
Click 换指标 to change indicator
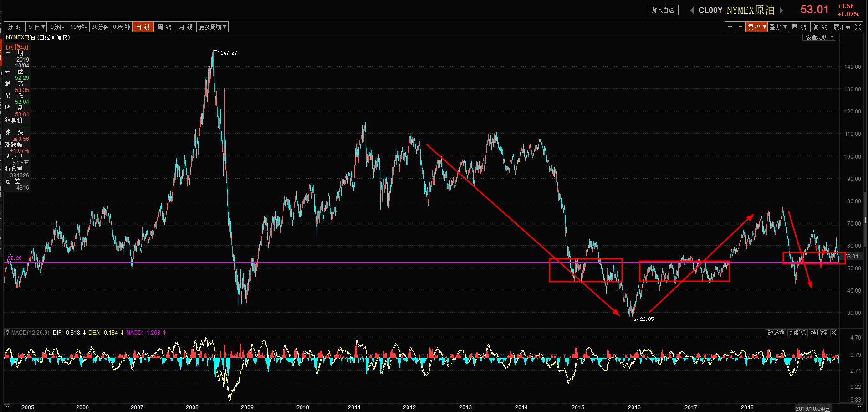pyautogui.click(x=819, y=333)
